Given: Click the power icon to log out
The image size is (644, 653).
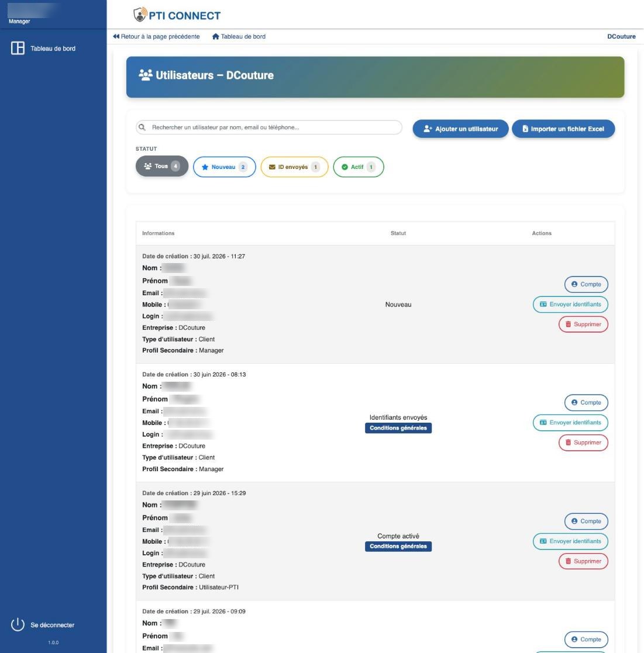Looking at the screenshot, I should [18, 624].
